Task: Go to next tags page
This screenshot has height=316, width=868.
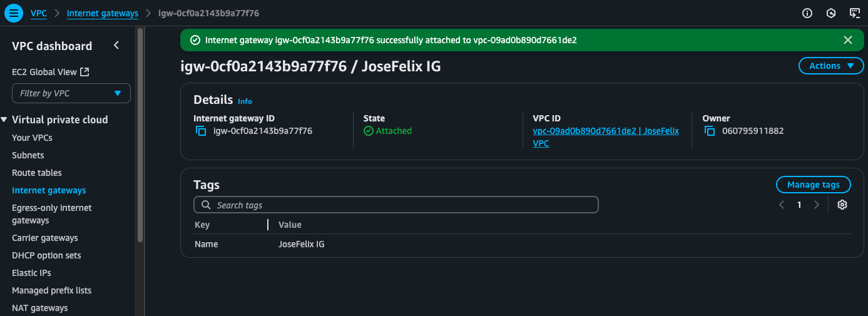Action: (x=816, y=205)
